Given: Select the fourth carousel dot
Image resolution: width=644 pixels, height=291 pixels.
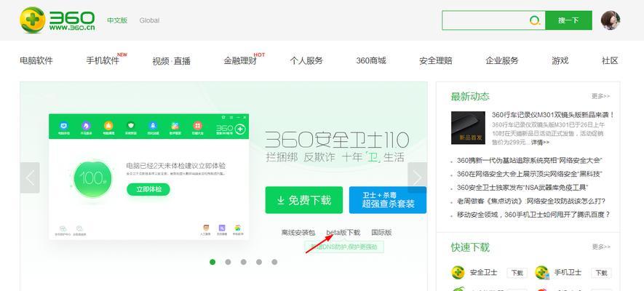Looking at the screenshot, I should tap(259, 262).
